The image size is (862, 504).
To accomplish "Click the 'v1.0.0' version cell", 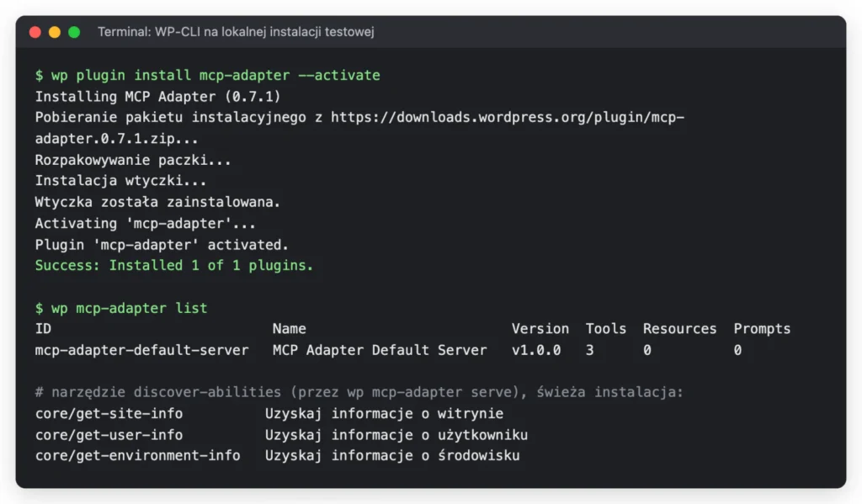I will point(536,350).
